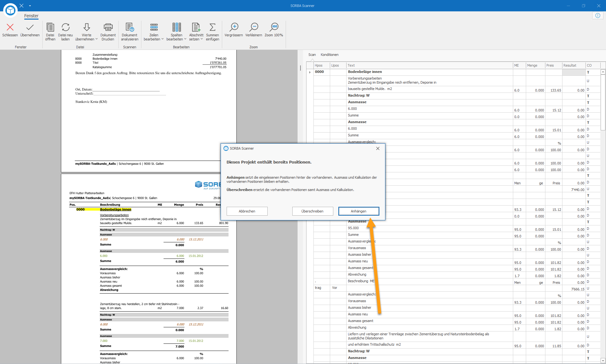Viewport: 606px width, 364px height.
Task: Click highlighted 'Bodenbeläge innen' in the document preview
Action: [x=116, y=210]
